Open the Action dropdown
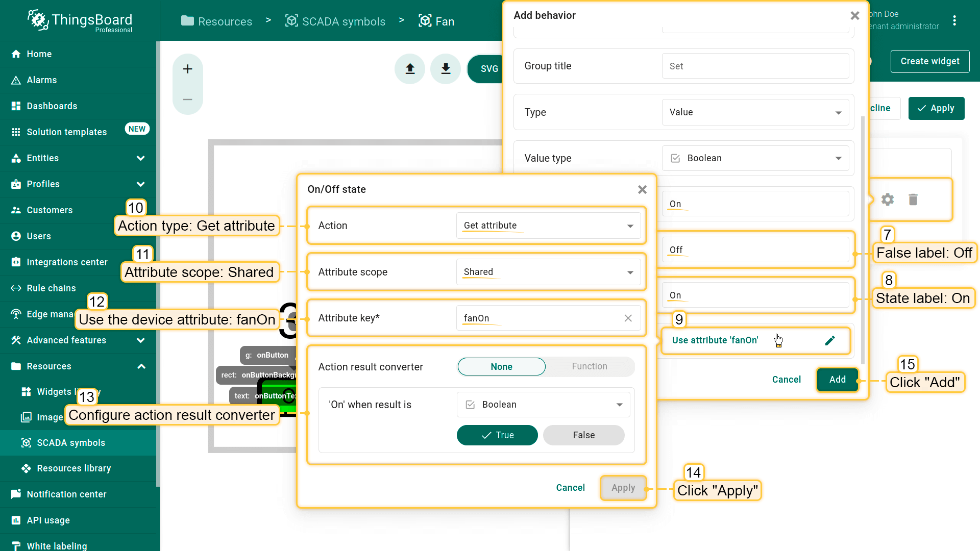The image size is (980, 551). (548, 226)
